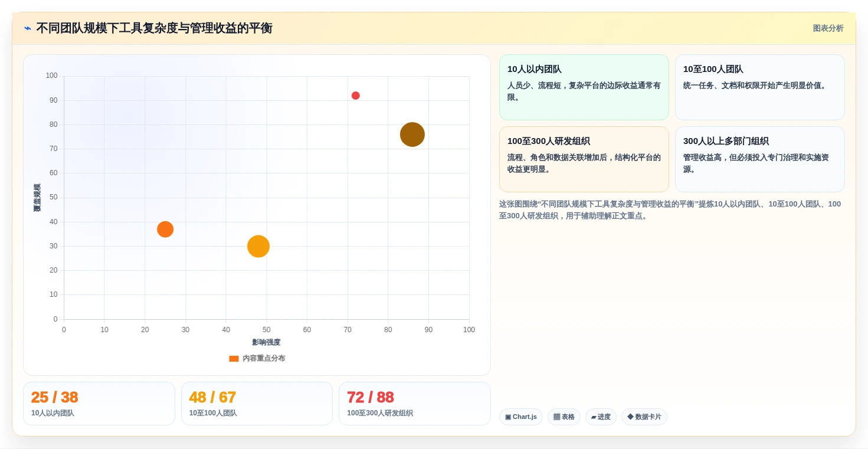Open the 10至100人团队 info card
The height and width of the screenshot is (449, 868).
pyautogui.click(x=759, y=87)
